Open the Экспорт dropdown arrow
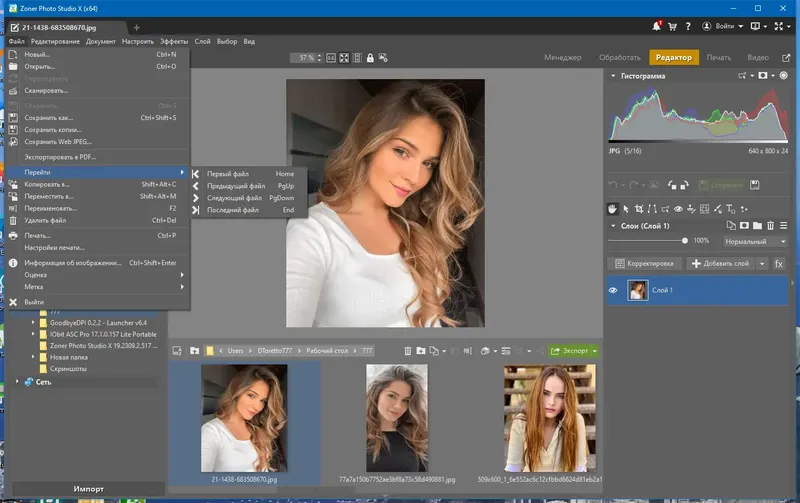 point(594,351)
